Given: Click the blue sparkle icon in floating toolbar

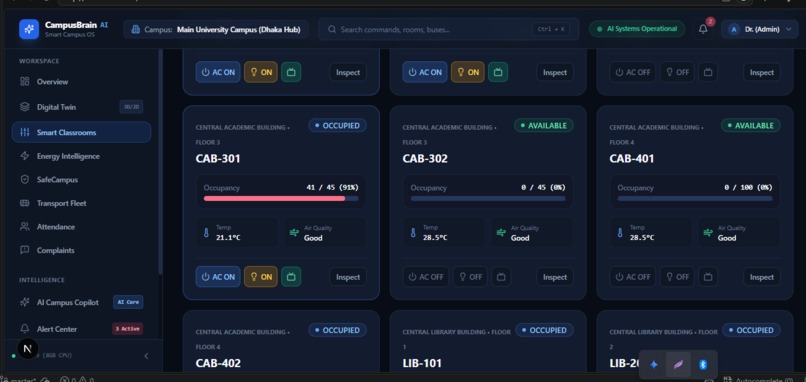Looking at the screenshot, I should point(653,365).
